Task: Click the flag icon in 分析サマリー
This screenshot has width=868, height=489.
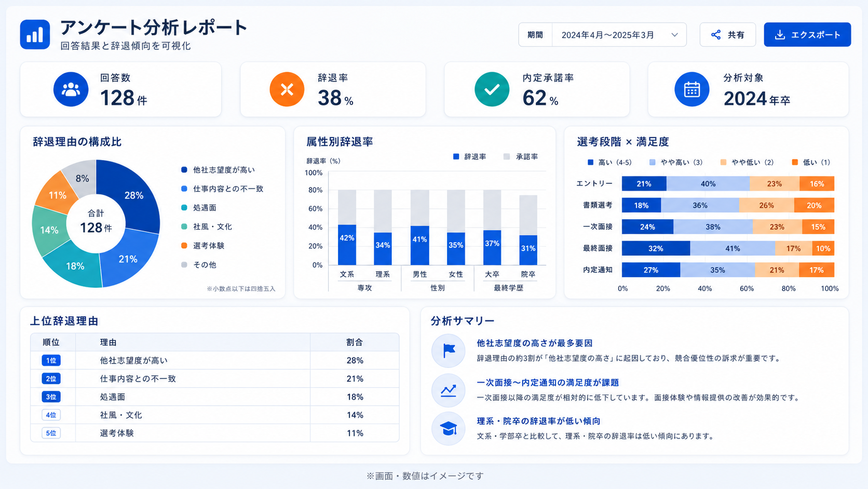Action: [x=449, y=351]
